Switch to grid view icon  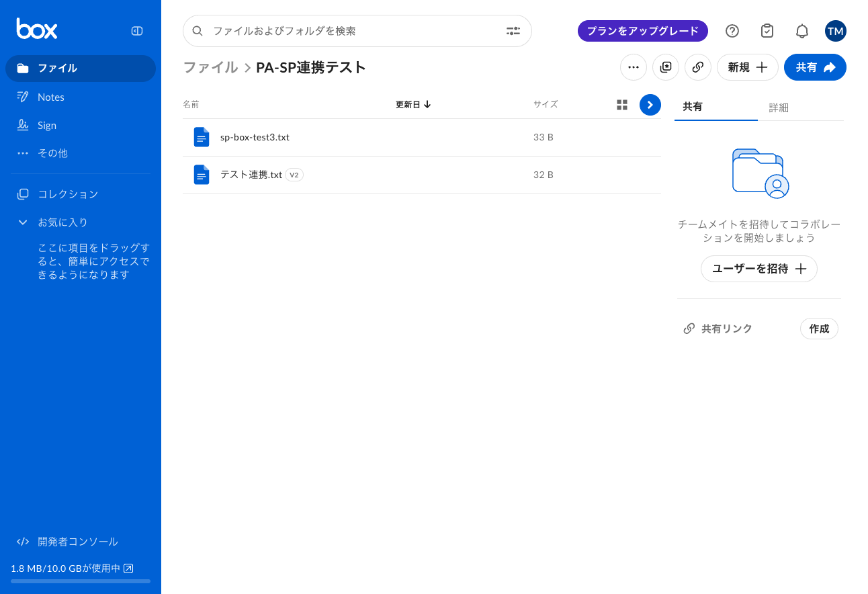(622, 105)
